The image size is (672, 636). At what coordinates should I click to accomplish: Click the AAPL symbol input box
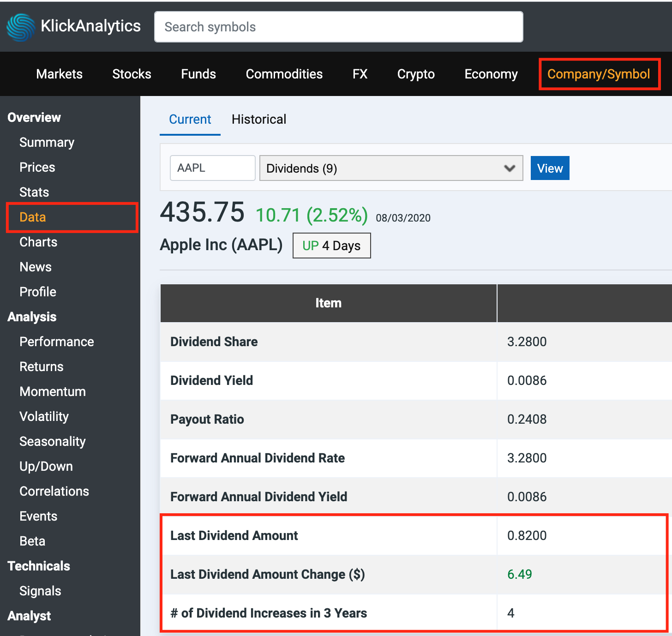pyautogui.click(x=212, y=168)
